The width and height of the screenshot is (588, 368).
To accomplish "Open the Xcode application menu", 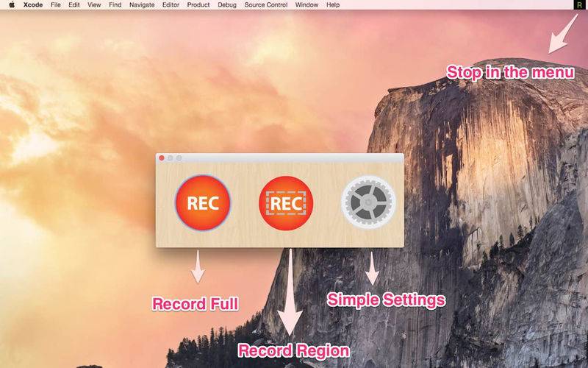I will tap(33, 5).
